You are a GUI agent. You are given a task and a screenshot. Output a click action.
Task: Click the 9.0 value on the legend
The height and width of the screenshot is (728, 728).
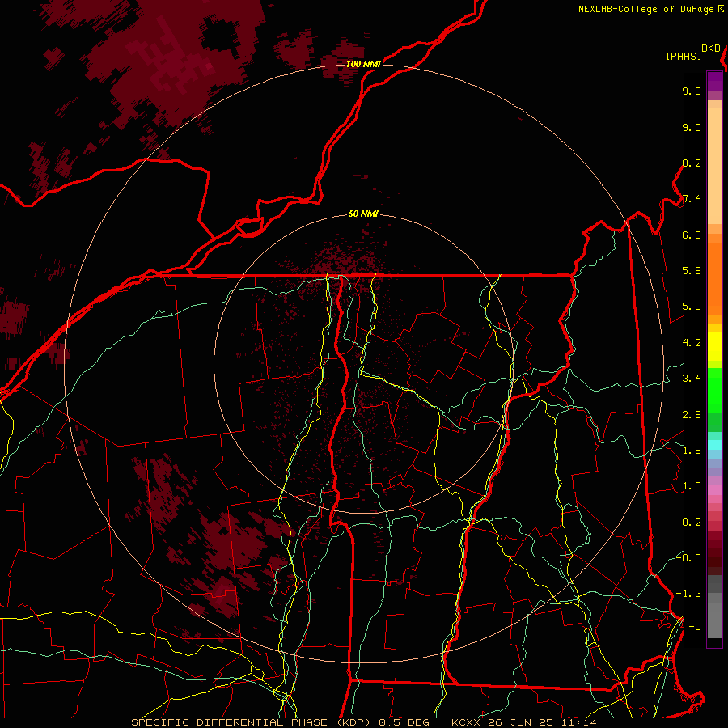(692, 128)
